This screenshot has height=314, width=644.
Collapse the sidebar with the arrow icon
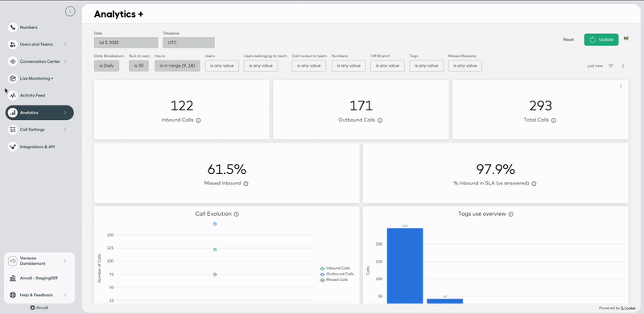click(x=70, y=11)
